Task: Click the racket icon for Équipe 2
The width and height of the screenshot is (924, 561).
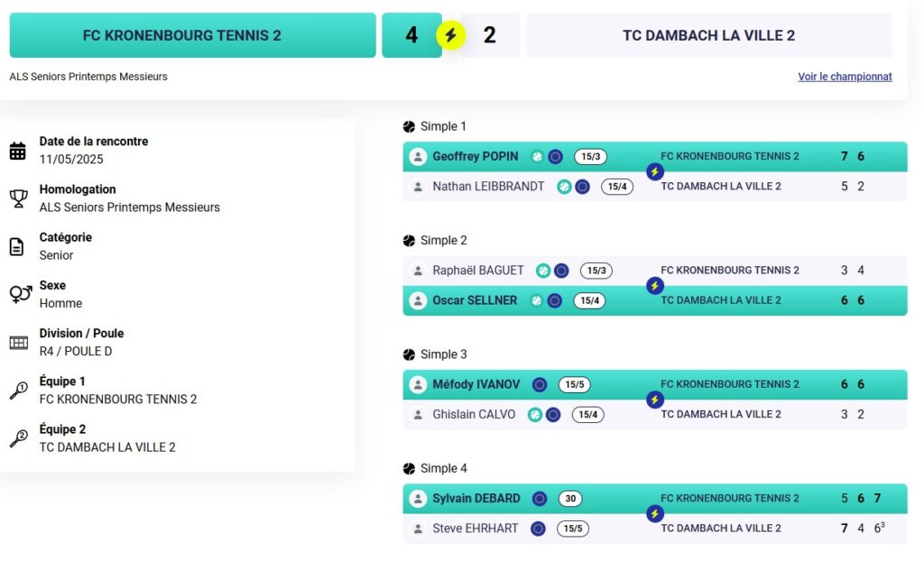Action: tap(18, 438)
